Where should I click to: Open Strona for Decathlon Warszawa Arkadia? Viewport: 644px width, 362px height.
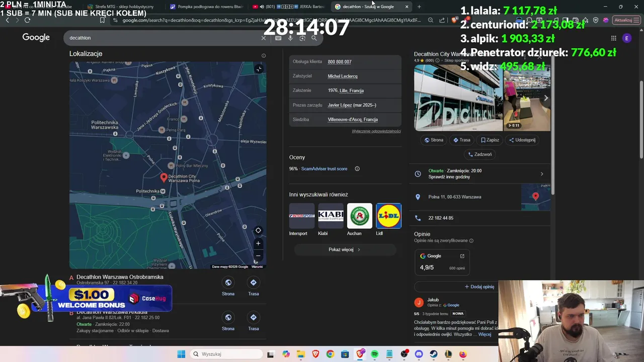228,321
